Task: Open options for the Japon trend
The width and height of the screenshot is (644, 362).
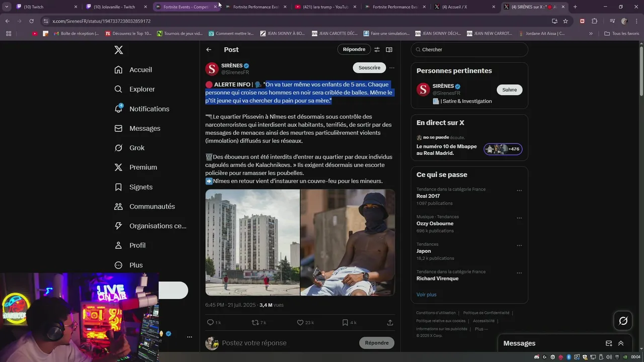Action: tap(519, 245)
